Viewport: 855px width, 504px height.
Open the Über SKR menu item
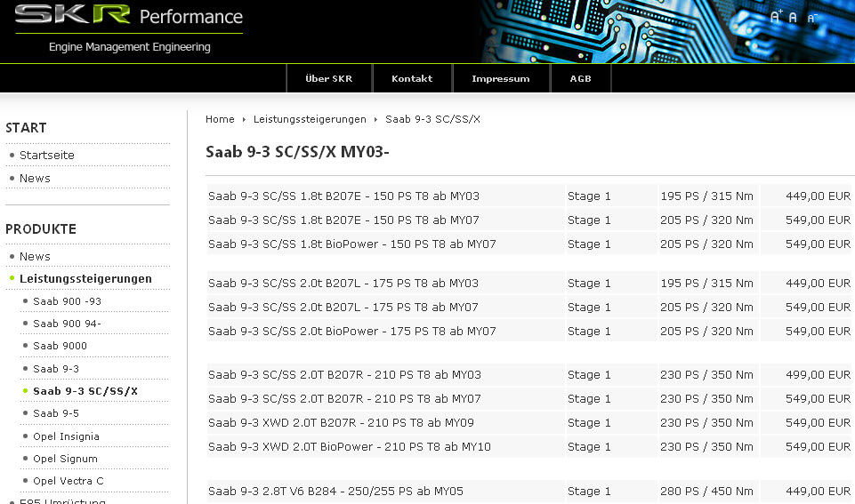(x=329, y=78)
